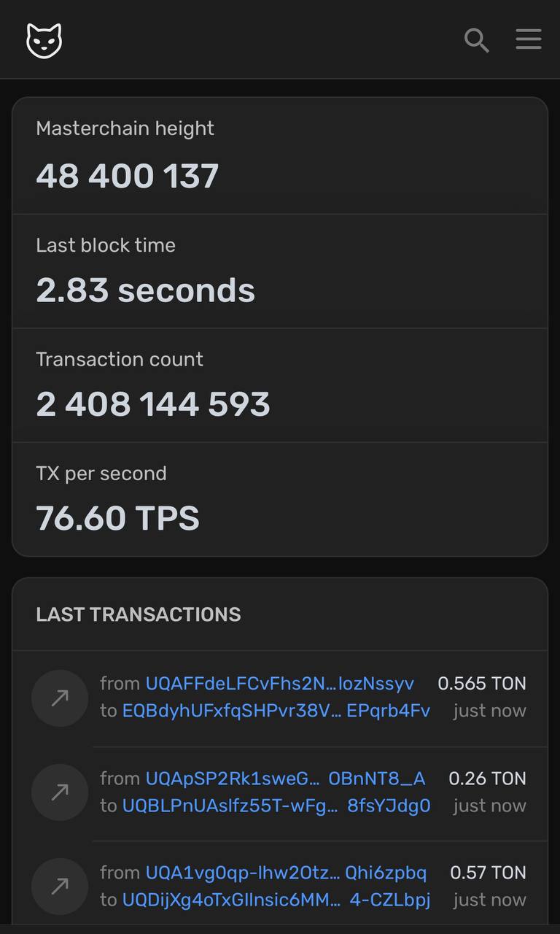Open search with magnifier icon
Screen dimensions: 560x934
[x=476, y=40]
